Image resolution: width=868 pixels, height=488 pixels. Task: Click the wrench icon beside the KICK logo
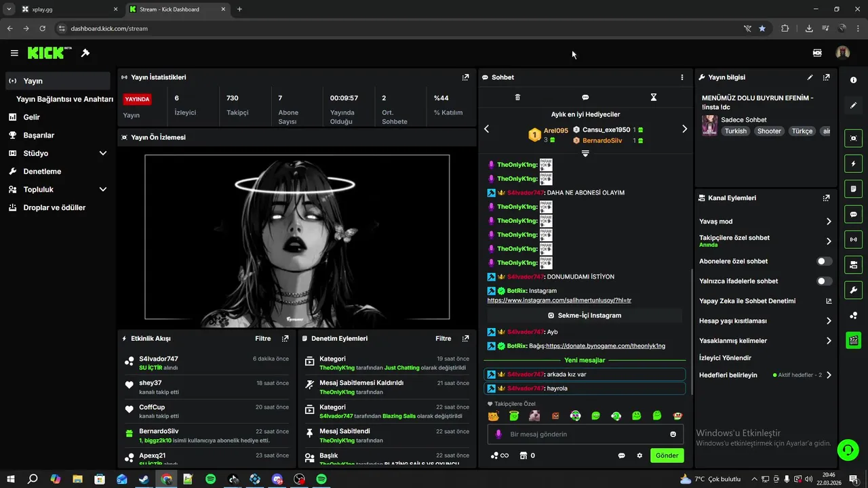(85, 53)
